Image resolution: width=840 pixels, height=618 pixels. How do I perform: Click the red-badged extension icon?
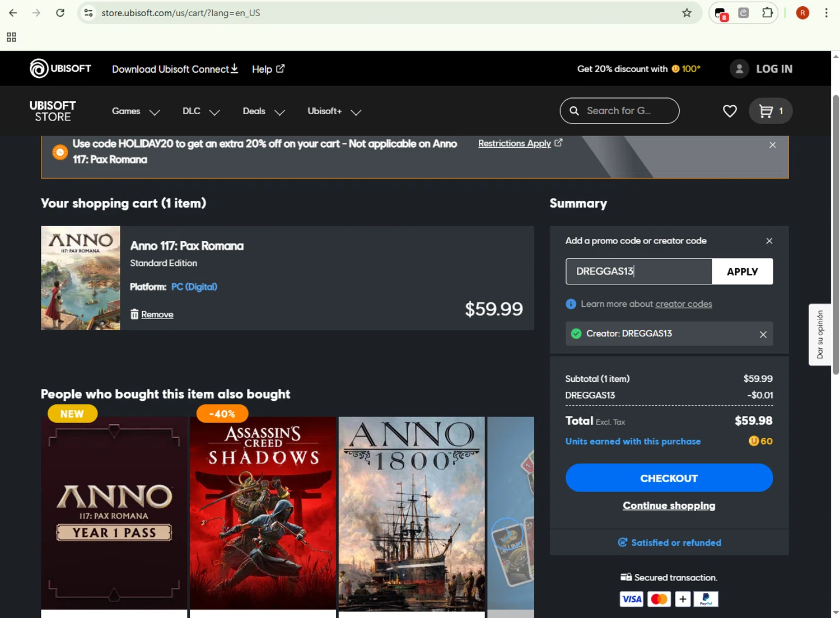[721, 13]
